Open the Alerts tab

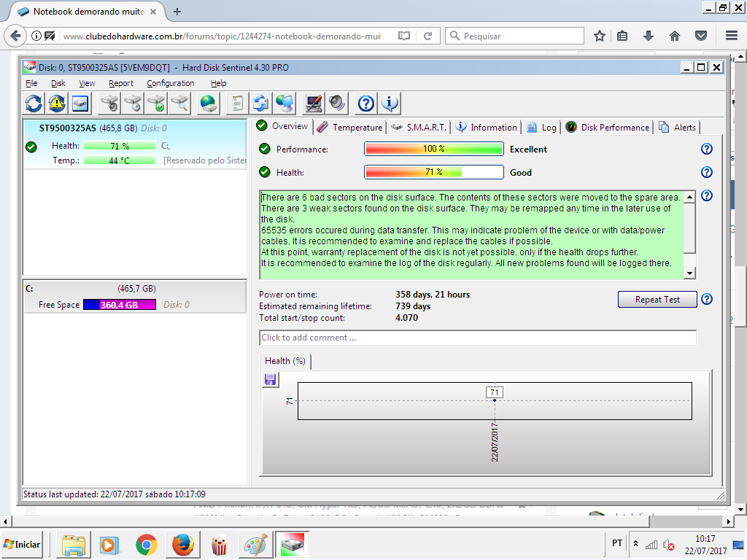tap(678, 127)
